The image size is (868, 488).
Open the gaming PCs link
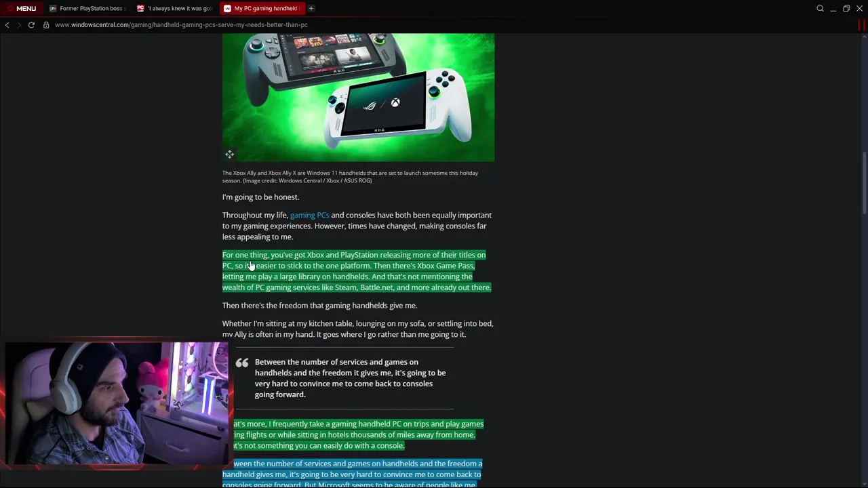(309, 215)
